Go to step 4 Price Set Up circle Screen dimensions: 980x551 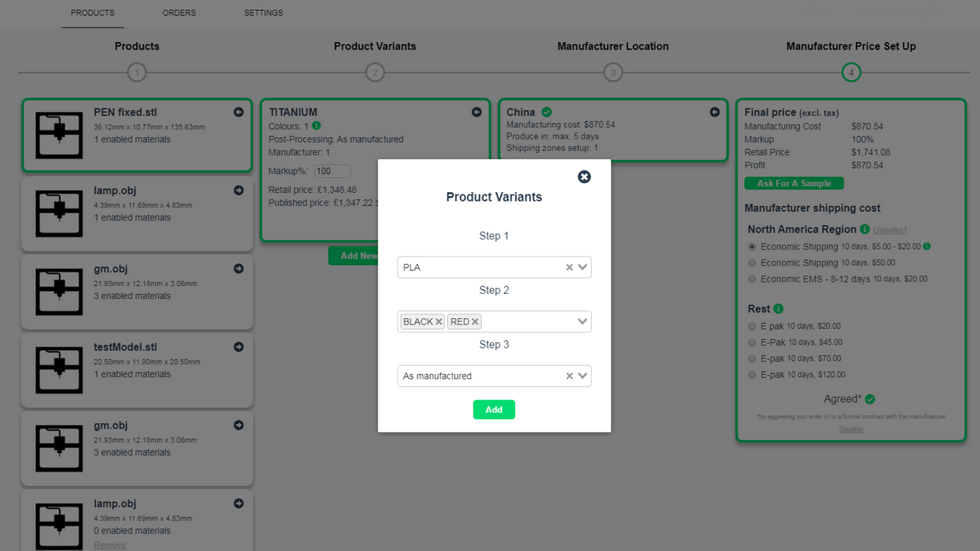(851, 73)
